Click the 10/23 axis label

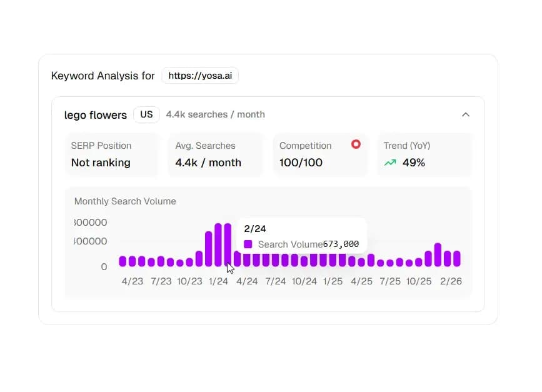coord(189,281)
